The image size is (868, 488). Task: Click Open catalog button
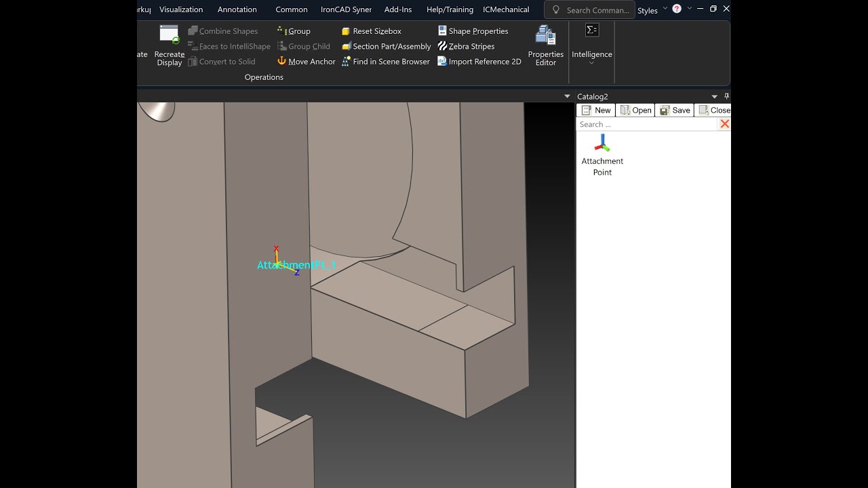[x=635, y=110]
